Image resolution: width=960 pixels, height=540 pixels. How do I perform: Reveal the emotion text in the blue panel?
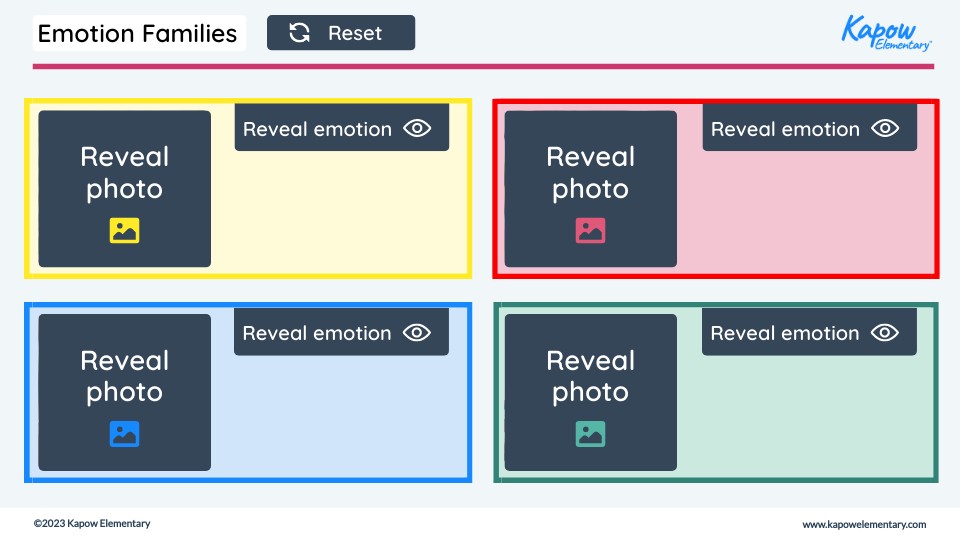[x=317, y=333]
